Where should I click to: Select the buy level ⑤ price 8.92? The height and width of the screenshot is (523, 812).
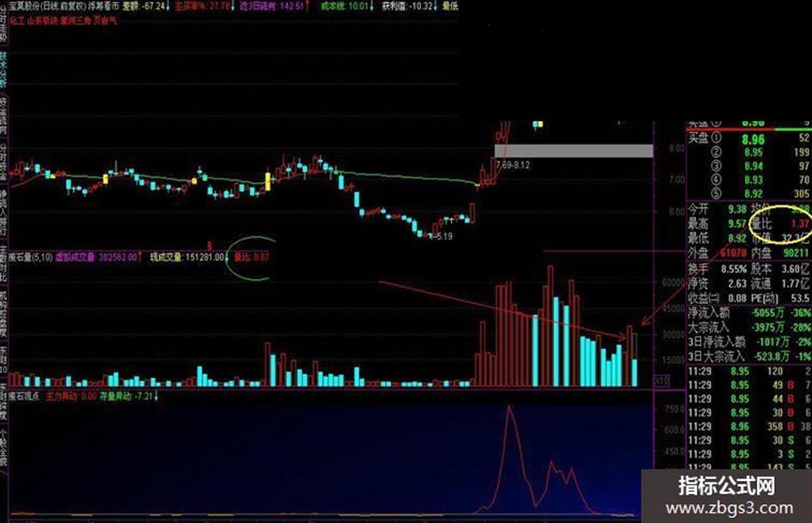click(754, 194)
